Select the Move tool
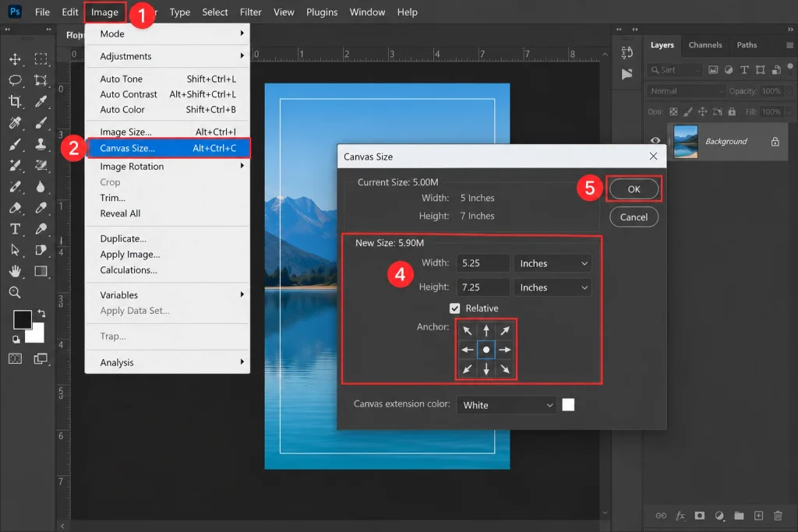 [15, 59]
